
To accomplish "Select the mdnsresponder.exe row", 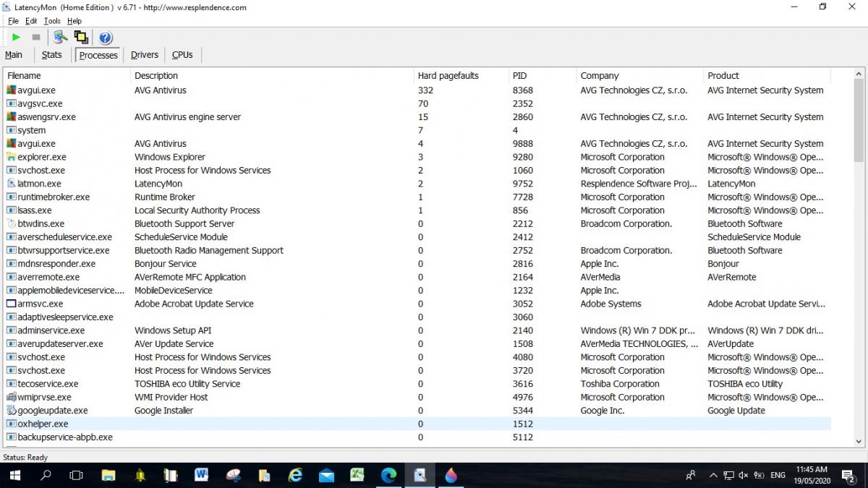I will coord(418,264).
